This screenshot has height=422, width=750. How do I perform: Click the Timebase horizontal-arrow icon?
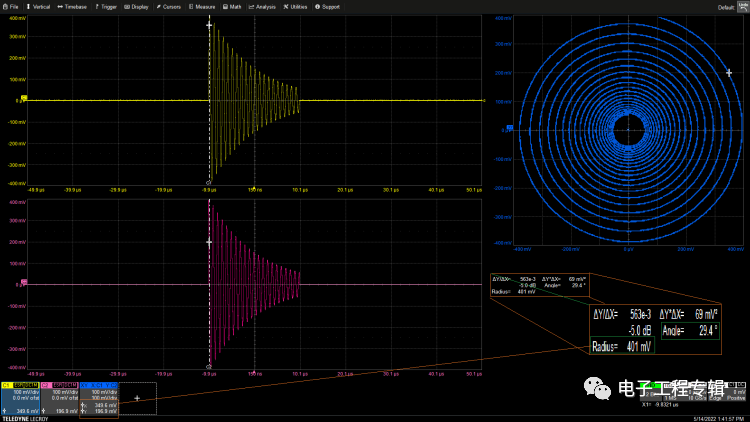click(x=60, y=7)
